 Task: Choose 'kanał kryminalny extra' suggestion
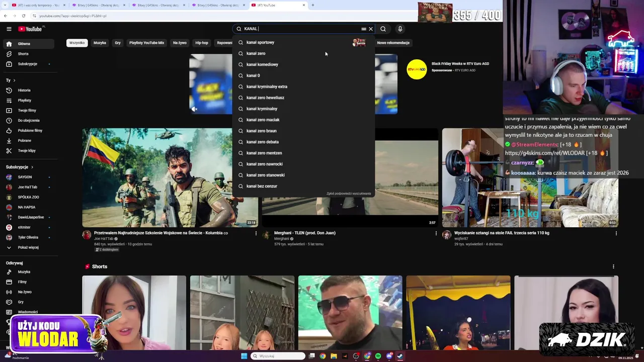(303, 86)
